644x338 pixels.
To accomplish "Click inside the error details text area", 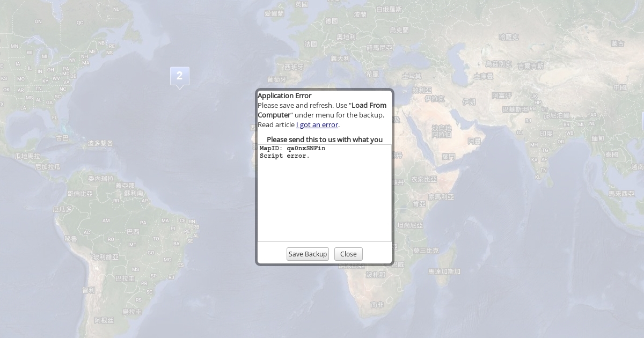I will [325, 193].
